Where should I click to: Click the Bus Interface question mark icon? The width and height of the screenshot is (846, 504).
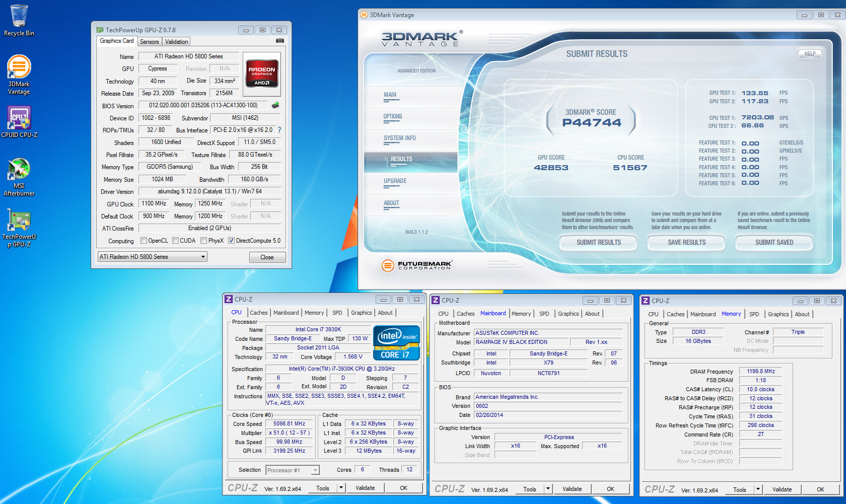[279, 130]
